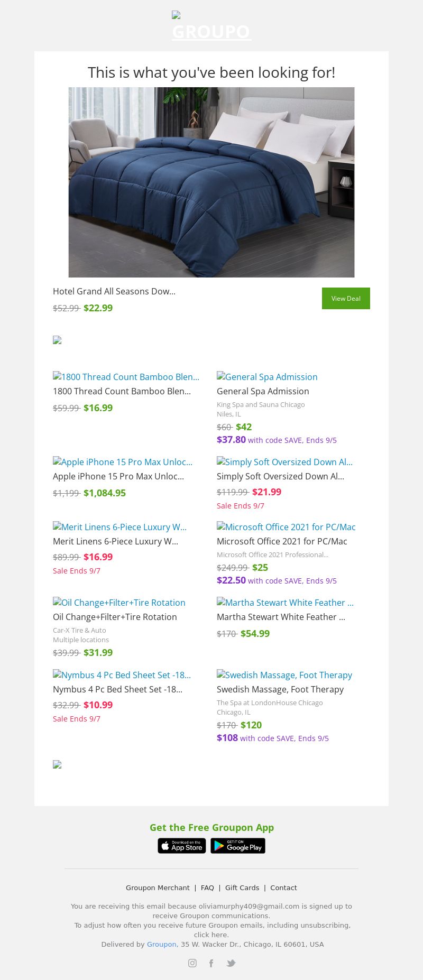Open the Facebook icon in footer
This screenshot has height=980, width=423.
[211, 963]
